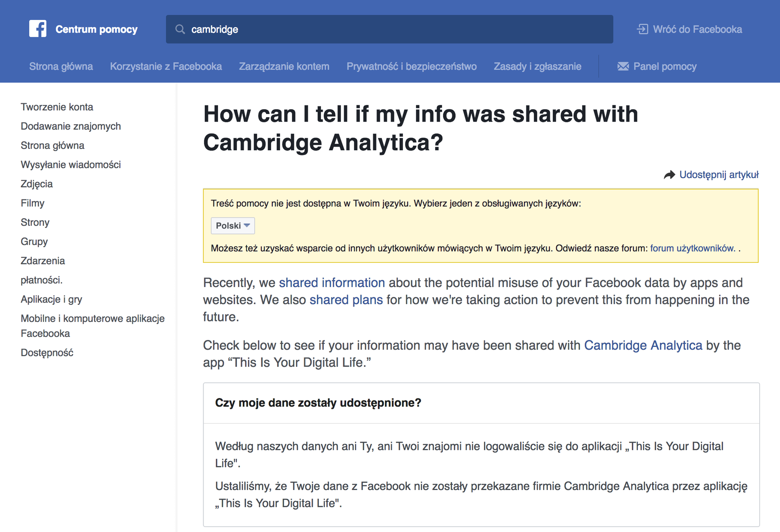Click the share arrow icon beside Udostępnij artykuł

coord(669,175)
